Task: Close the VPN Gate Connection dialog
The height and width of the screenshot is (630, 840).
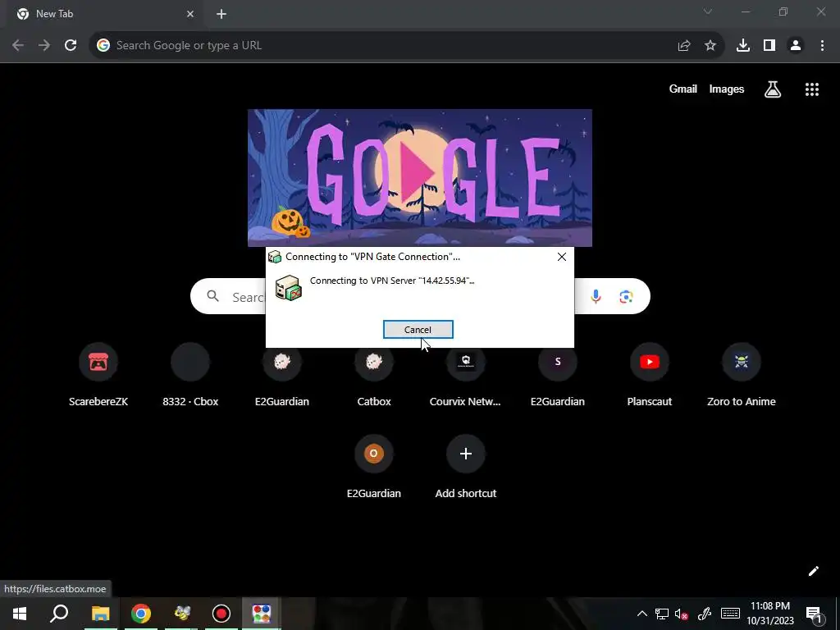Action: click(561, 257)
